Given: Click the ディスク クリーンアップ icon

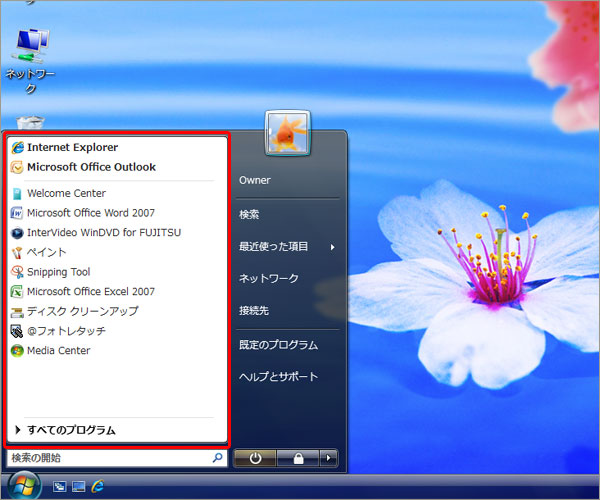Looking at the screenshot, I should tap(17, 312).
